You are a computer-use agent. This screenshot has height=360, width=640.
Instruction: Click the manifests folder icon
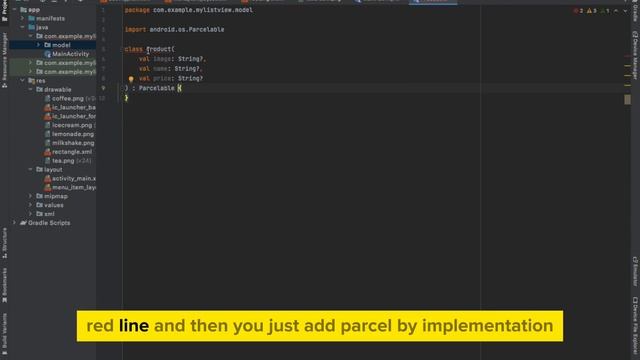[31, 18]
